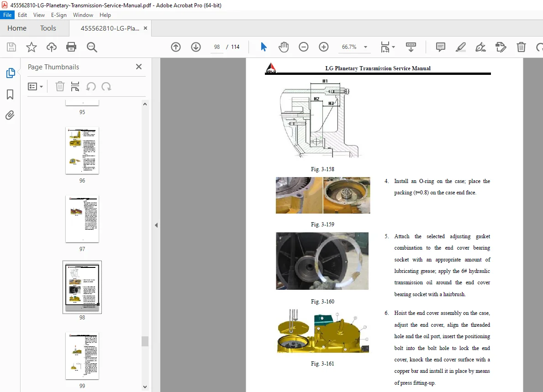This screenshot has height=392, width=543.
Task: Go to the next page arrow
Action: click(x=196, y=47)
